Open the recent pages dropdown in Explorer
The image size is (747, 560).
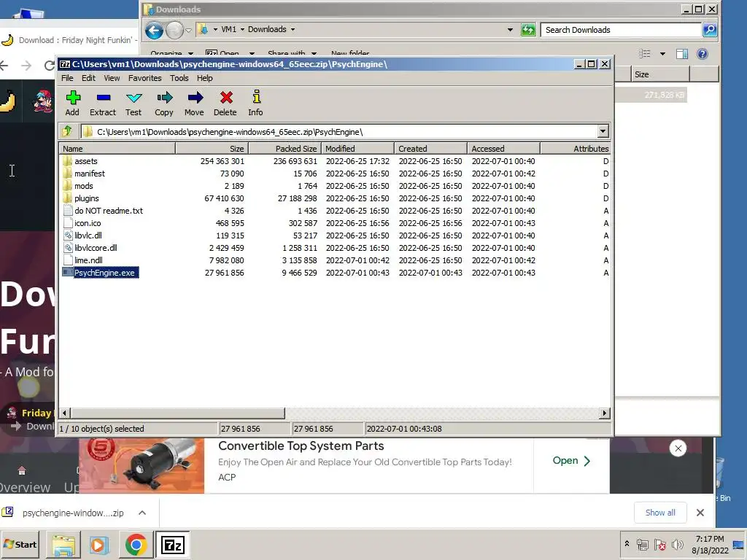pyautogui.click(x=188, y=31)
